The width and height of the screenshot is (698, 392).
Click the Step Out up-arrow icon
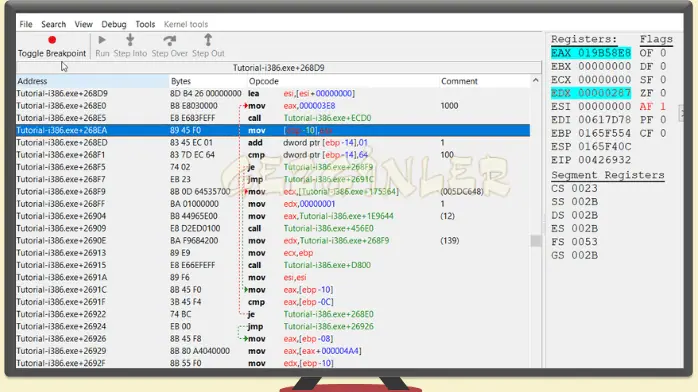(208, 40)
